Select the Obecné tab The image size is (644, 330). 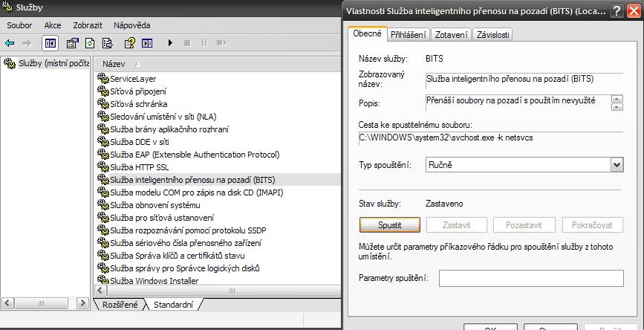[x=367, y=33]
